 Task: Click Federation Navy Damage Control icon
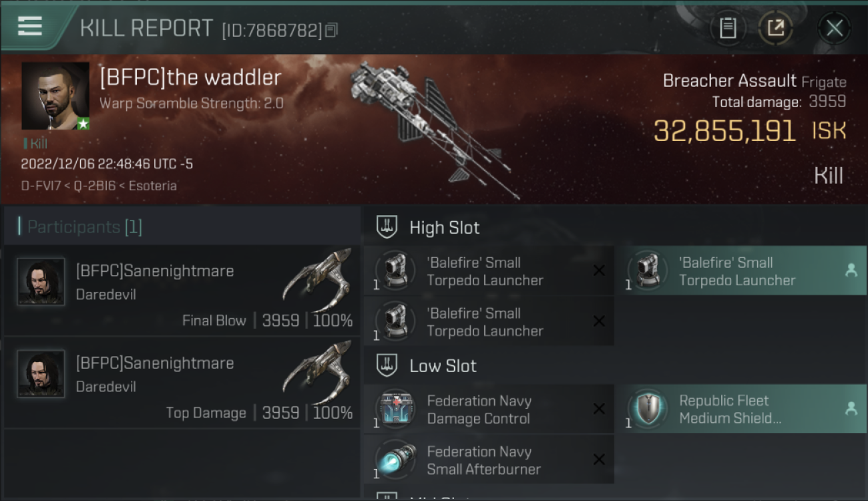pos(395,409)
